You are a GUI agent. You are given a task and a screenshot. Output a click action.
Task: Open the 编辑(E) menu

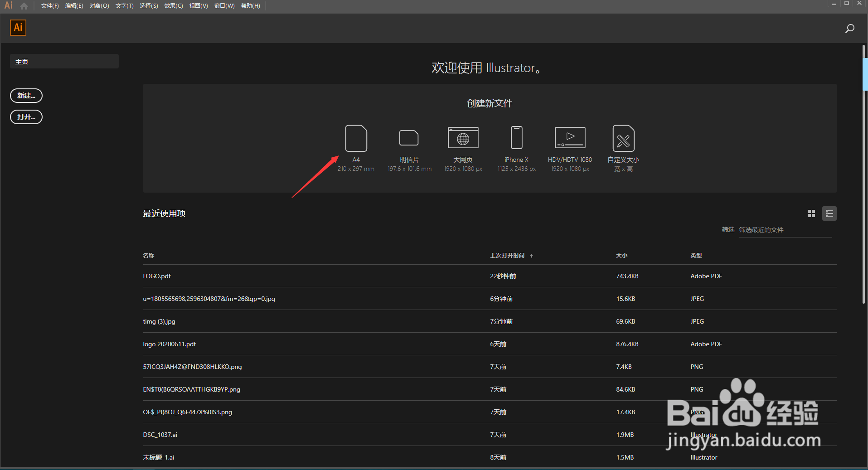point(74,6)
